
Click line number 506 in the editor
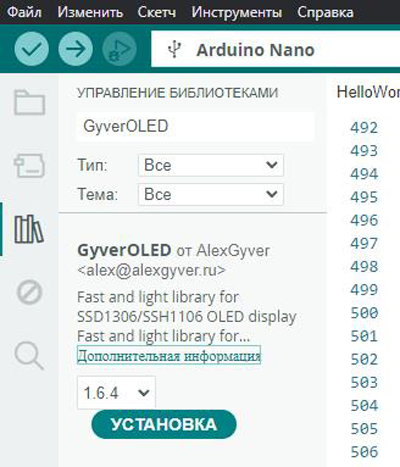click(364, 452)
